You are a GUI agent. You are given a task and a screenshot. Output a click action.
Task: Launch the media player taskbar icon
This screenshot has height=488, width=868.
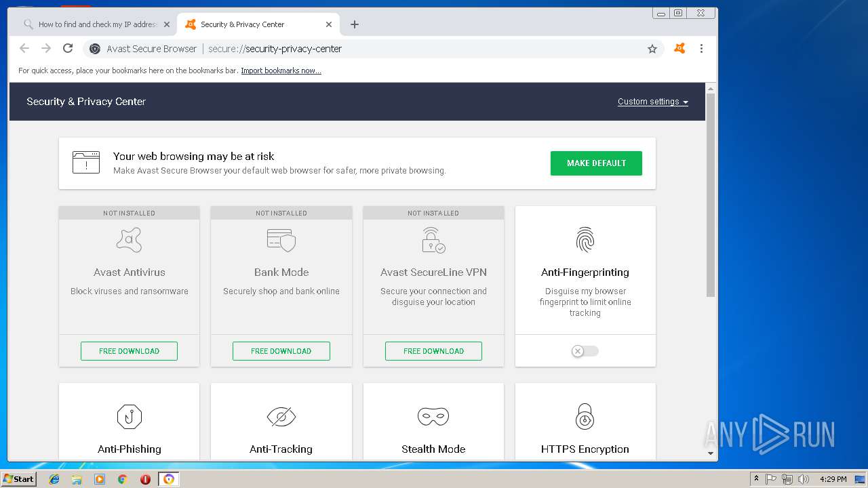pos(100,479)
